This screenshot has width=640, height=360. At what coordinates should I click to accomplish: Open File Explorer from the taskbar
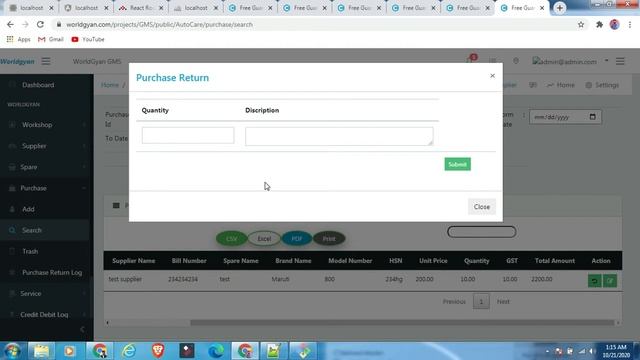(41, 351)
